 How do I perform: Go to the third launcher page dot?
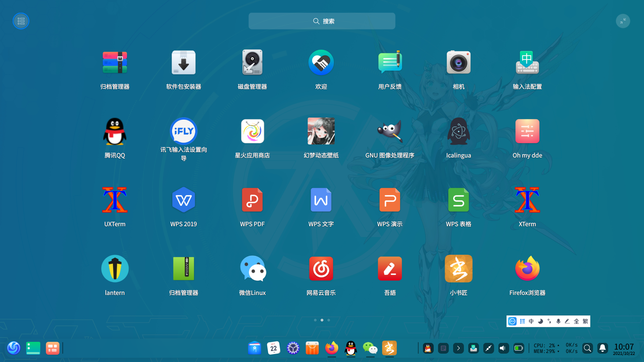point(329,320)
